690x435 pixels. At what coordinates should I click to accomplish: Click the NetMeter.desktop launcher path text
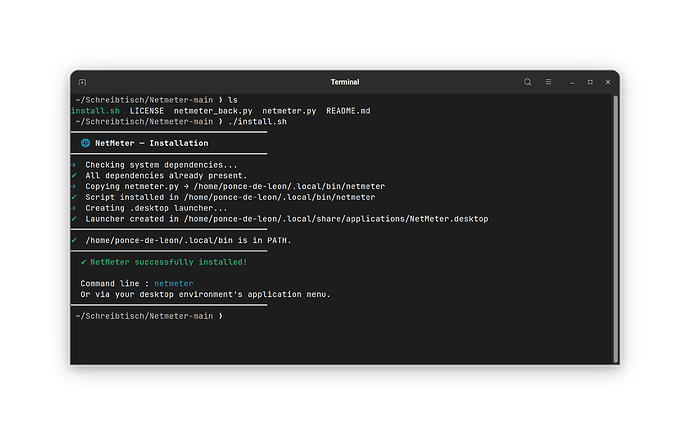(336, 219)
